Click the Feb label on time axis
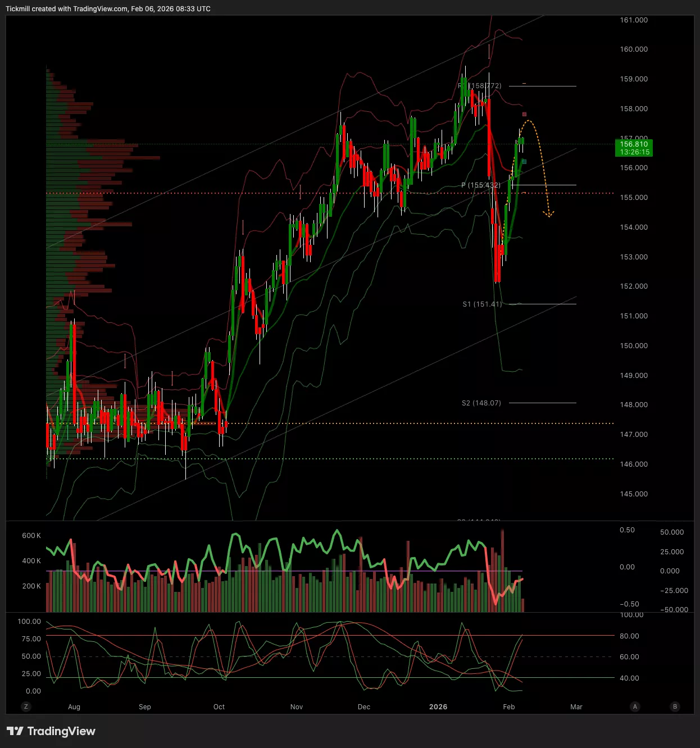The width and height of the screenshot is (700, 748). pyautogui.click(x=508, y=706)
